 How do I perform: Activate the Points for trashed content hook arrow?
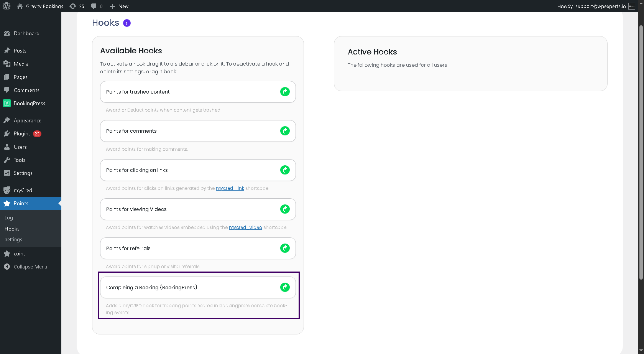pos(285,92)
